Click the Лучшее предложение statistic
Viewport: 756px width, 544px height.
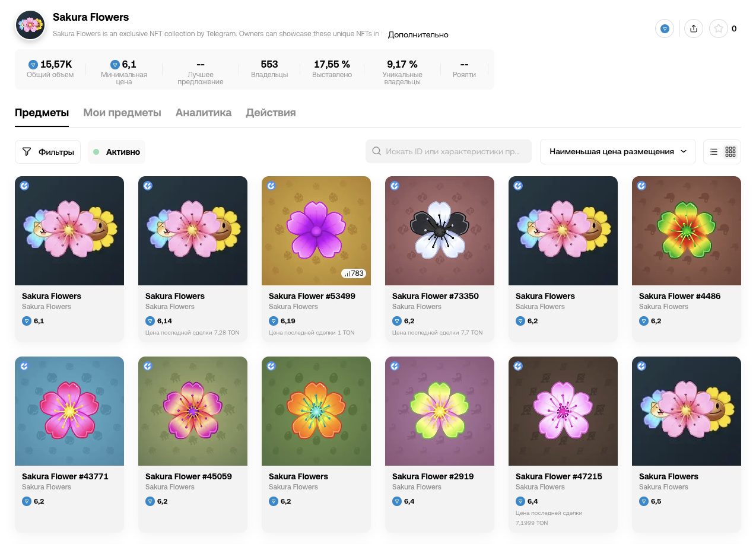click(201, 72)
